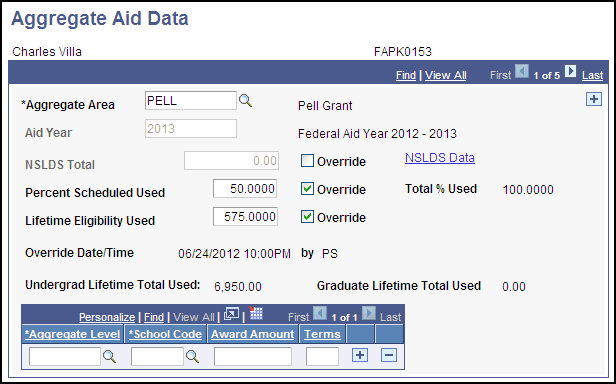The width and height of the screenshot is (616, 384).
Task: Uncheck Lifetime Eligibility Used Override
Action: (307, 217)
